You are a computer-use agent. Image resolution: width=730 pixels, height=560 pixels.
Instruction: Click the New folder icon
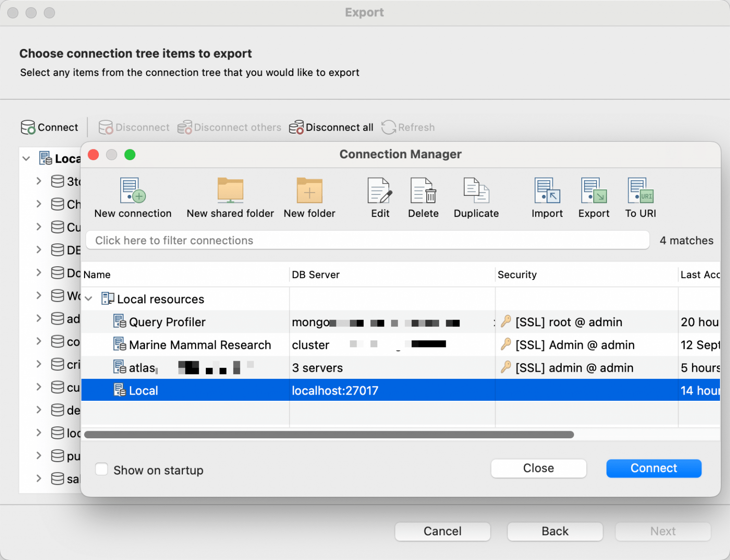(x=309, y=191)
